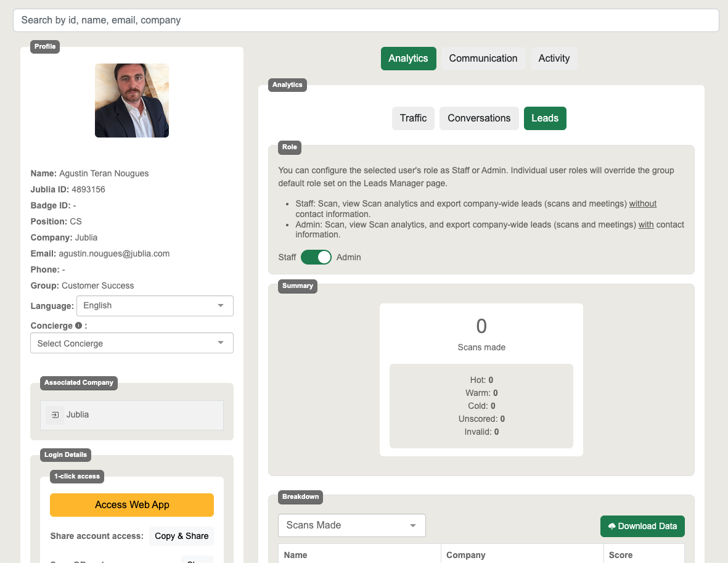Screen dimensions: 728x563
Task: Click the Unscored: 0 line
Action: click(x=481, y=419)
